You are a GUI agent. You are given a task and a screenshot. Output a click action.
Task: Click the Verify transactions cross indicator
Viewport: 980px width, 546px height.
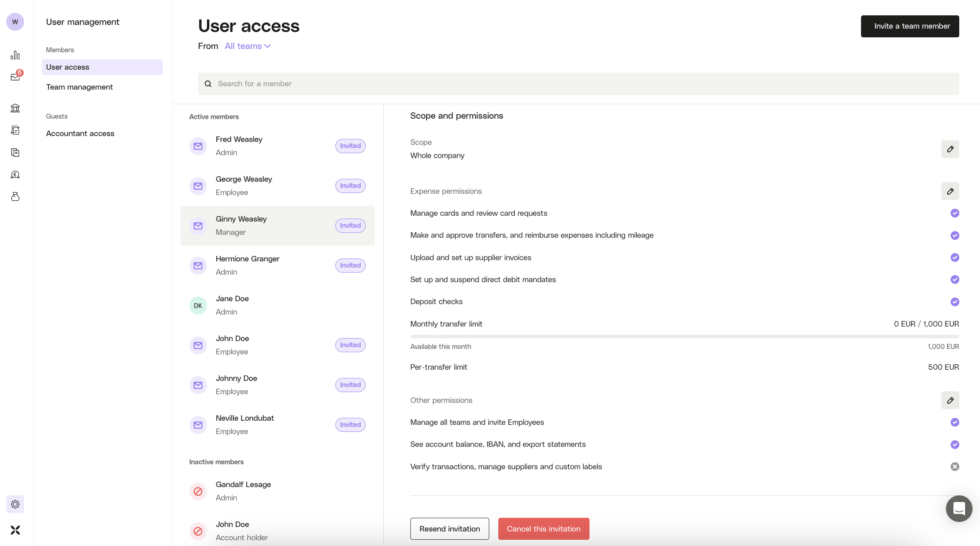coord(955,467)
